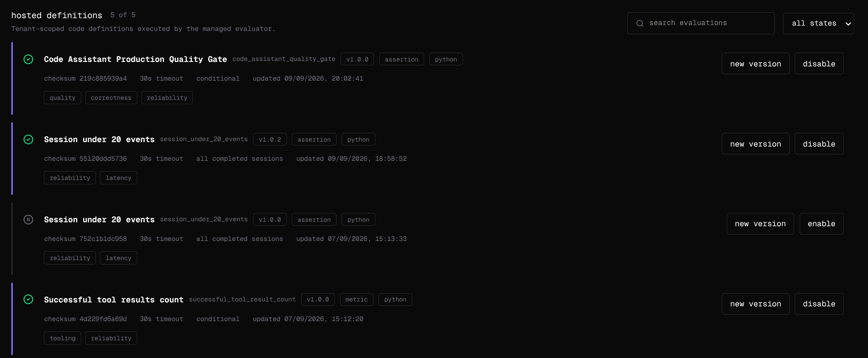Image resolution: width=868 pixels, height=358 pixels.
Task: Focus the search evaluations field
Action: coord(701,23)
